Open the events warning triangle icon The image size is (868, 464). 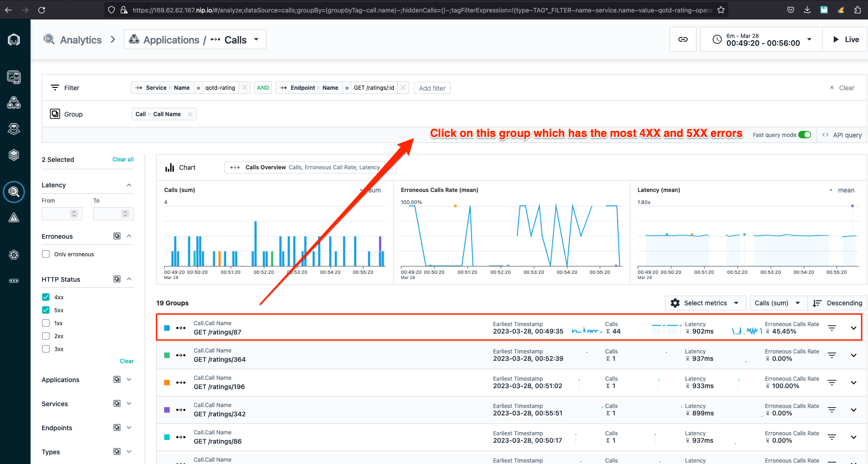pos(14,218)
